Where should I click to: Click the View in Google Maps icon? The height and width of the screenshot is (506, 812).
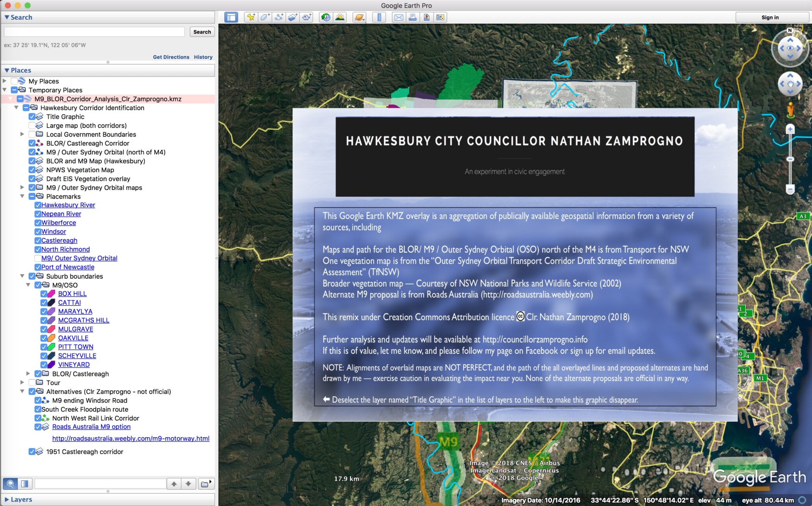click(x=440, y=17)
